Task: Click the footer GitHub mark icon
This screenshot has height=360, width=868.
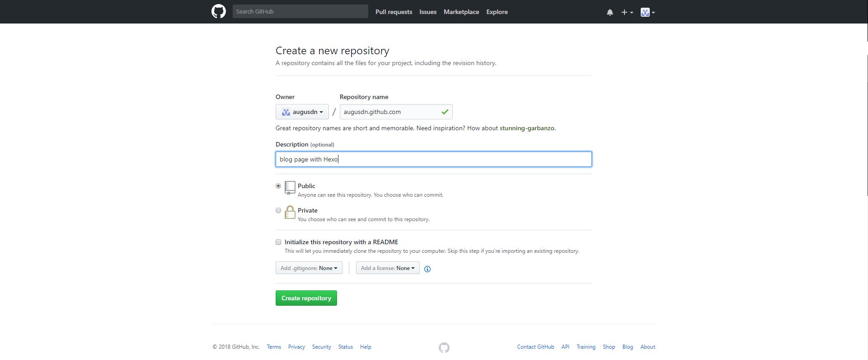Action: click(x=444, y=347)
